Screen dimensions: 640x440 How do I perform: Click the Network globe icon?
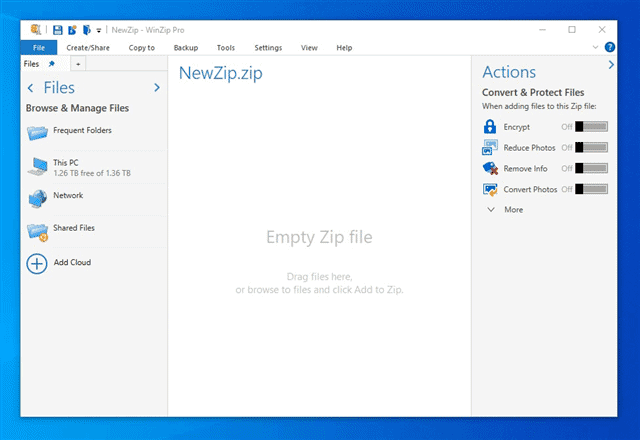tap(38, 199)
